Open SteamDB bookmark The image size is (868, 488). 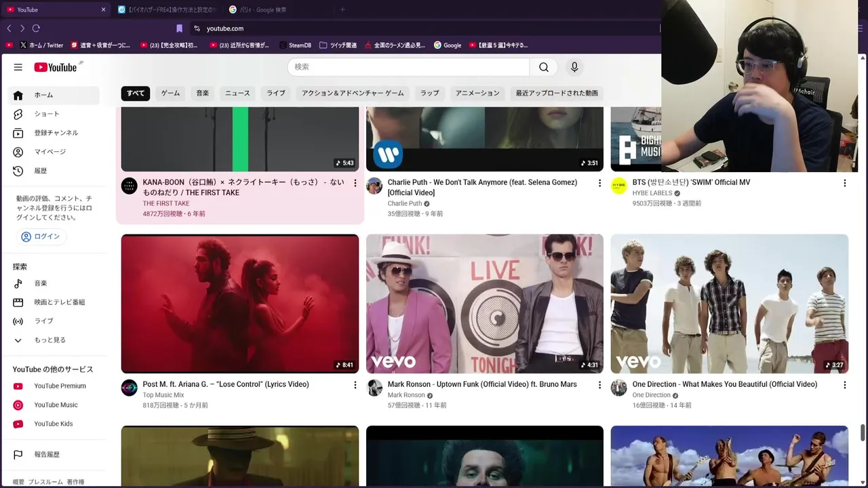coord(294,45)
